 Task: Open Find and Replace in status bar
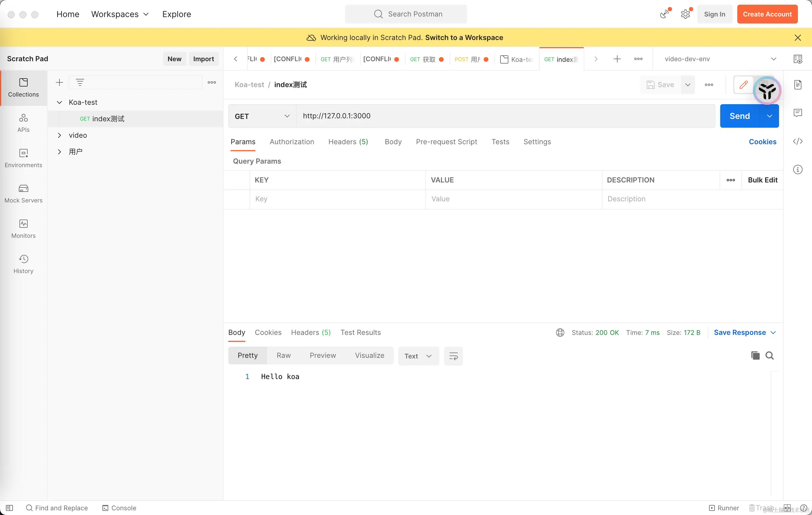57,508
